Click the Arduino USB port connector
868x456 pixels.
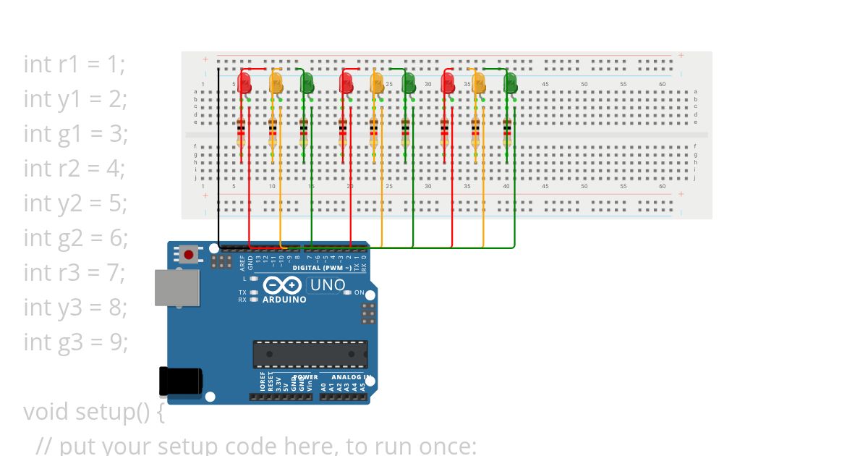pyautogui.click(x=177, y=287)
